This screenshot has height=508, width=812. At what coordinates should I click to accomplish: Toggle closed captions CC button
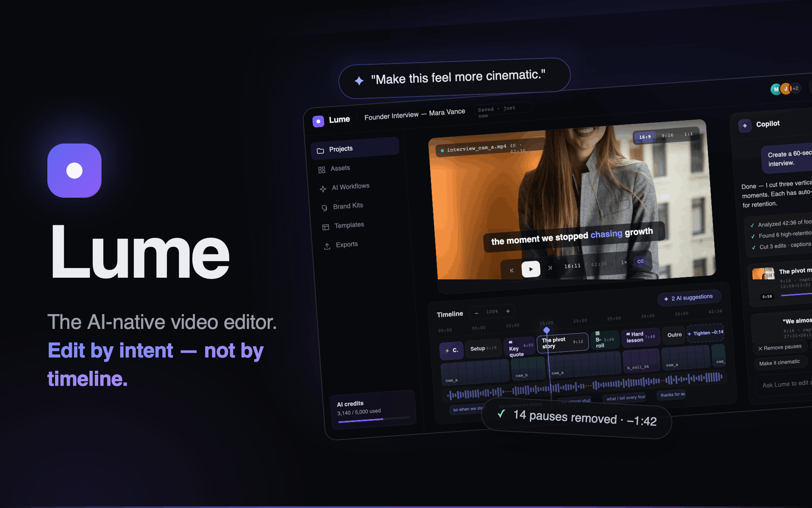(640, 262)
